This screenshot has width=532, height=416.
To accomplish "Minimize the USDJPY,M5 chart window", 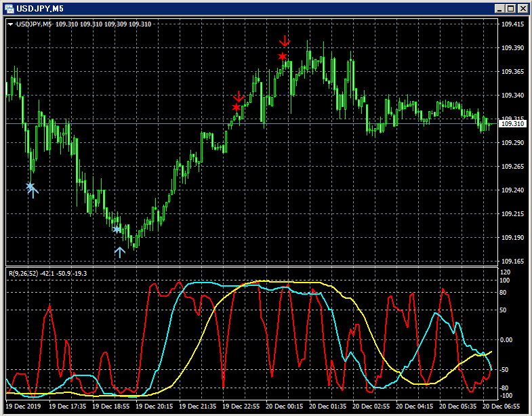I will (x=499, y=9).
